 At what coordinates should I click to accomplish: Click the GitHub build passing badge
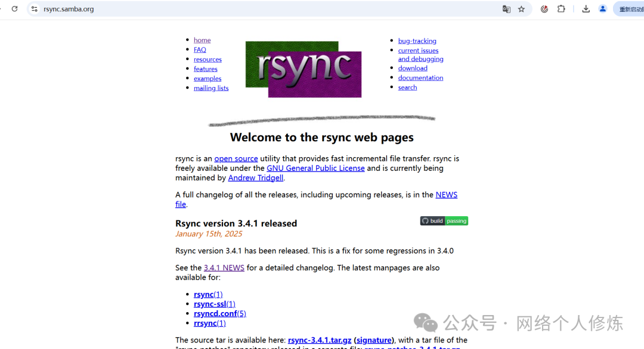pyautogui.click(x=444, y=221)
